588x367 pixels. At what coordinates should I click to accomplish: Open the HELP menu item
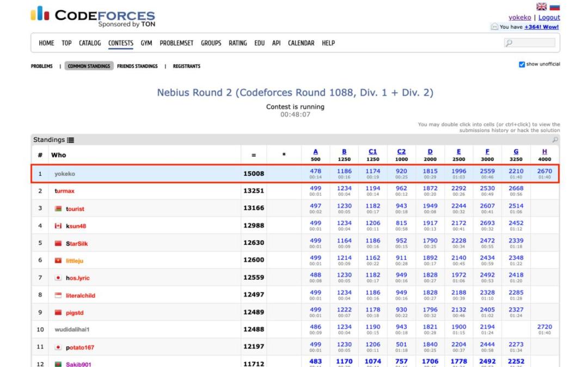click(x=328, y=43)
